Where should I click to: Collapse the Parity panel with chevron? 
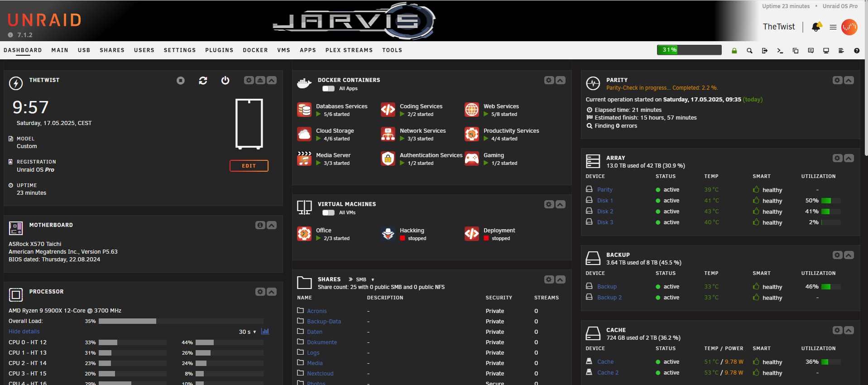(849, 80)
